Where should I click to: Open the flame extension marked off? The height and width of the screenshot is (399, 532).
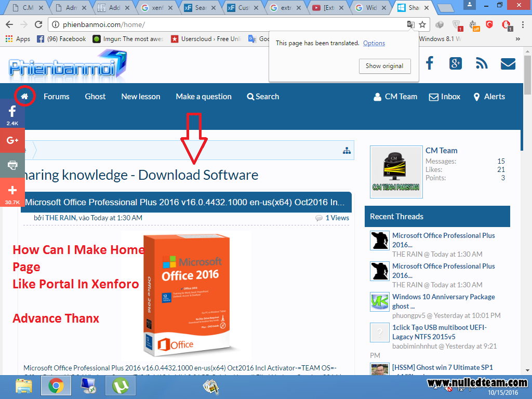tap(474, 25)
